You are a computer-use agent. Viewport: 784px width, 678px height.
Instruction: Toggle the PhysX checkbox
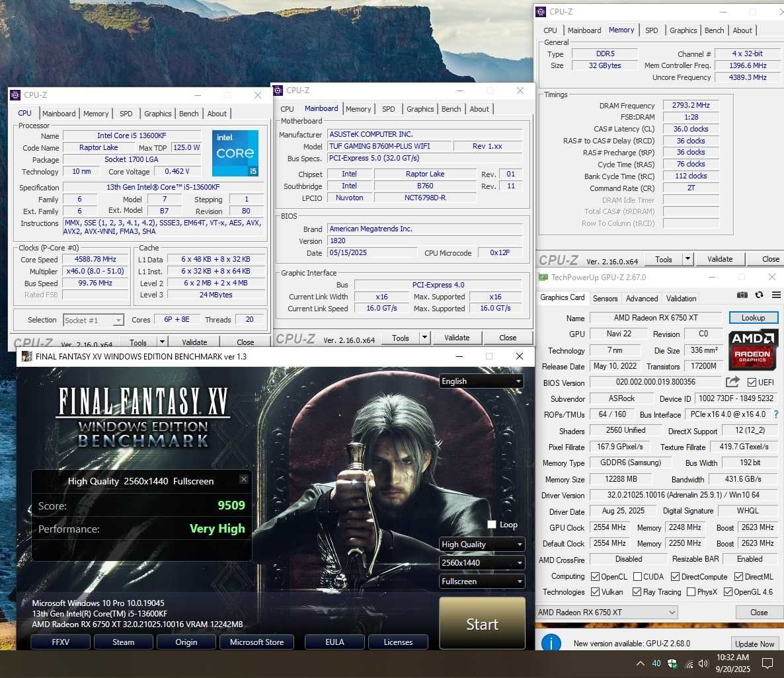[691, 591]
